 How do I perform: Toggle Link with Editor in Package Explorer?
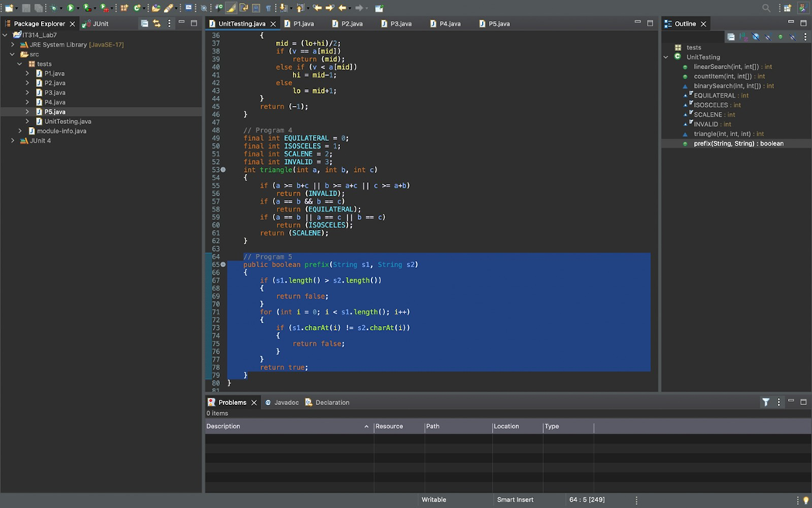(x=157, y=24)
